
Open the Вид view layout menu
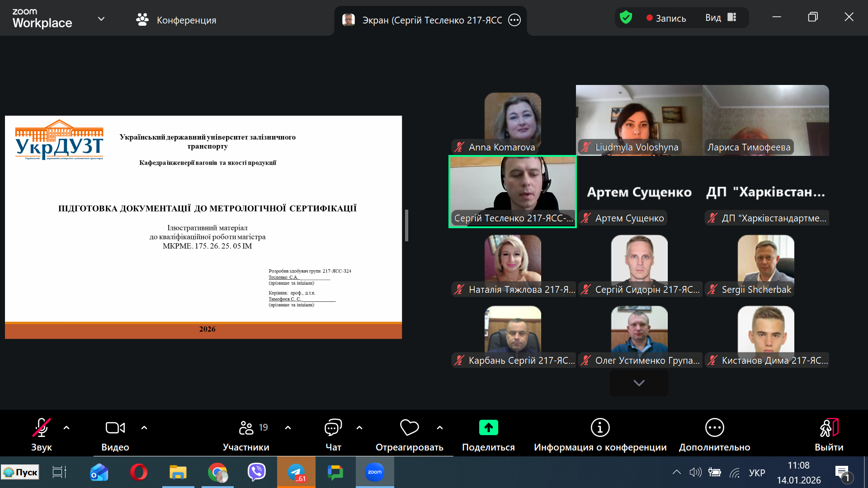(x=721, y=18)
